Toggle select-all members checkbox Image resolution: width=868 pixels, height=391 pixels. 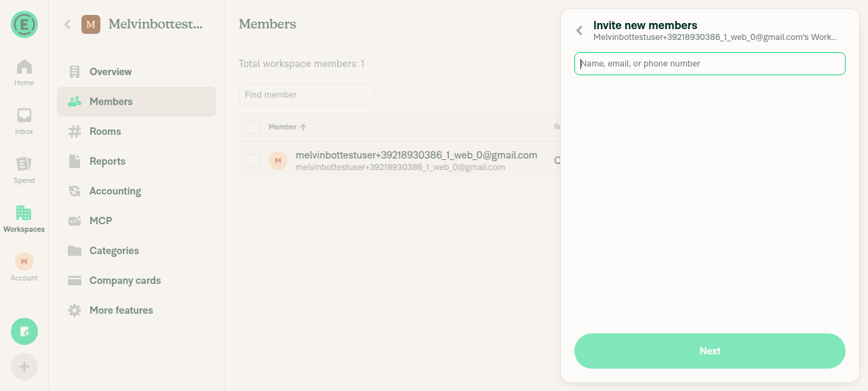[x=254, y=127]
